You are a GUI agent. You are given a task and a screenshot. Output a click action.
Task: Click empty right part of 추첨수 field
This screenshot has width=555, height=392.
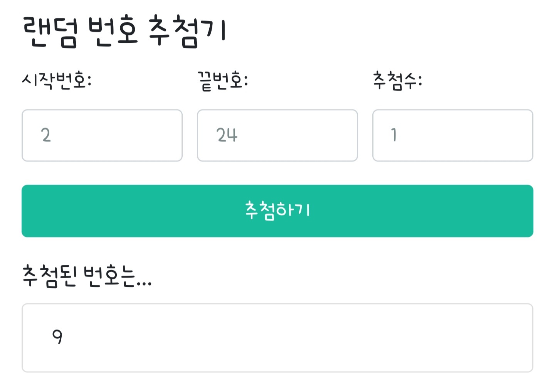tap(482, 135)
